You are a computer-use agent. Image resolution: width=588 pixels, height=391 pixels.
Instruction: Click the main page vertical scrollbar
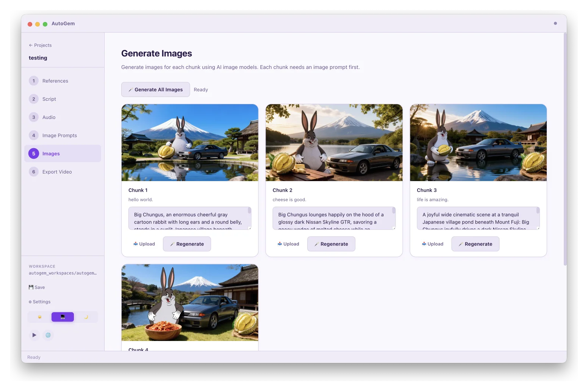[565, 150]
